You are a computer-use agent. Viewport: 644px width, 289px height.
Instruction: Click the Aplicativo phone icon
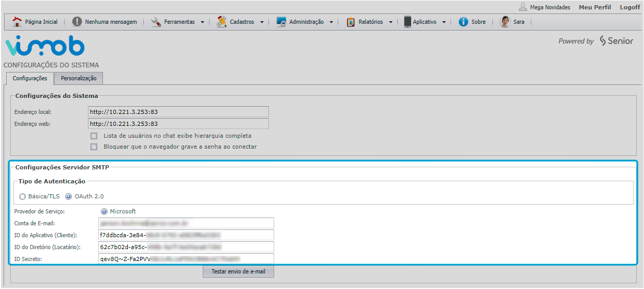(408, 22)
